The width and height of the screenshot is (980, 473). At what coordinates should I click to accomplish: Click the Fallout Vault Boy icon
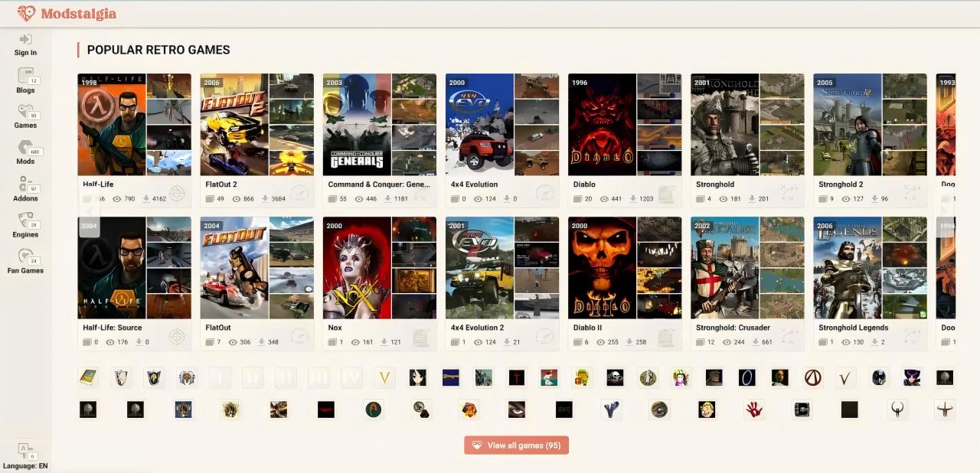pyautogui.click(x=707, y=409)
